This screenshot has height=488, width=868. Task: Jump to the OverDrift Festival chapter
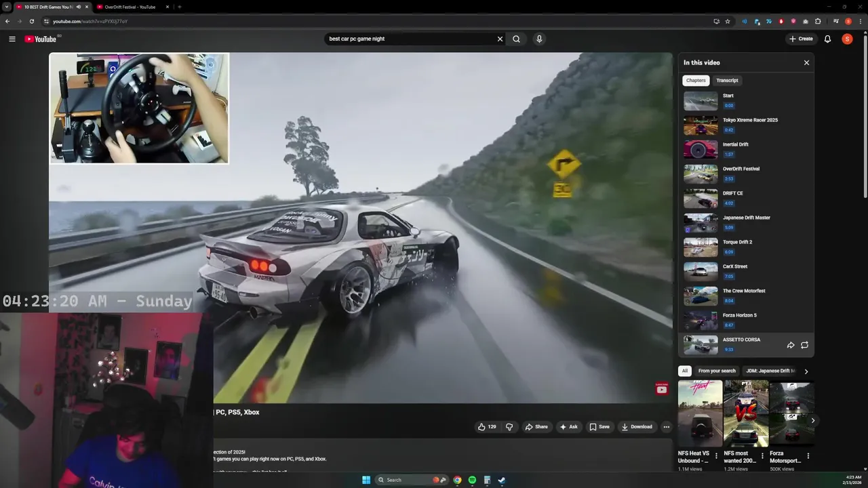746,174
